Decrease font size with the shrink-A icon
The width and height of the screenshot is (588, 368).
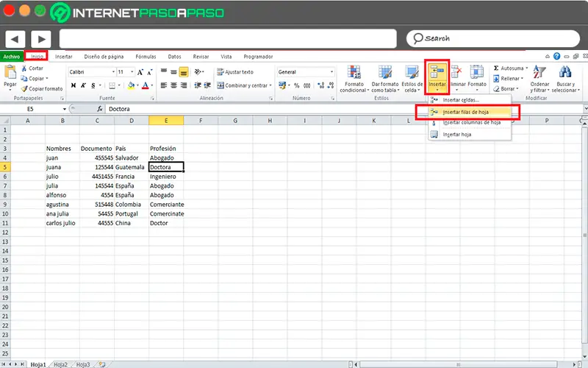click(150, 72)
